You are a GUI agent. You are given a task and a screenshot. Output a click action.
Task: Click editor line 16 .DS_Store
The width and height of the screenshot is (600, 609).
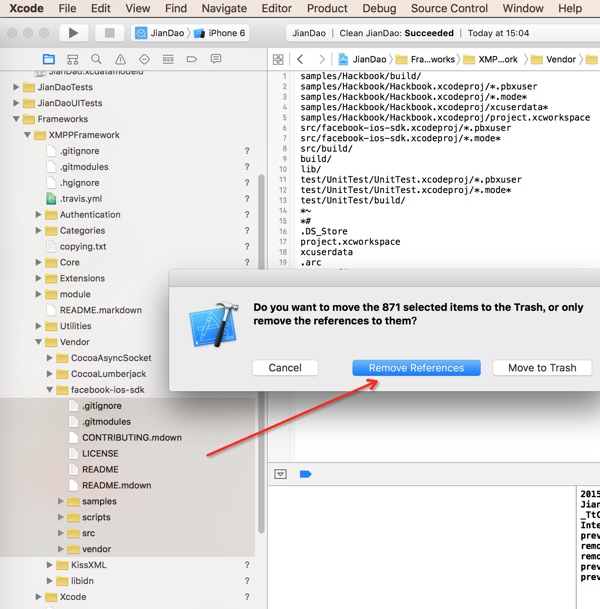coord(324,231)
